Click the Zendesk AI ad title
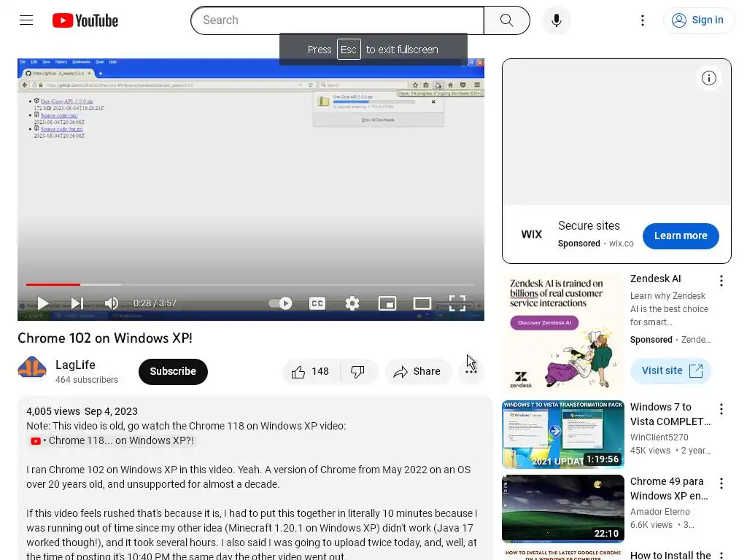747x560 pixels. point(656,279)
